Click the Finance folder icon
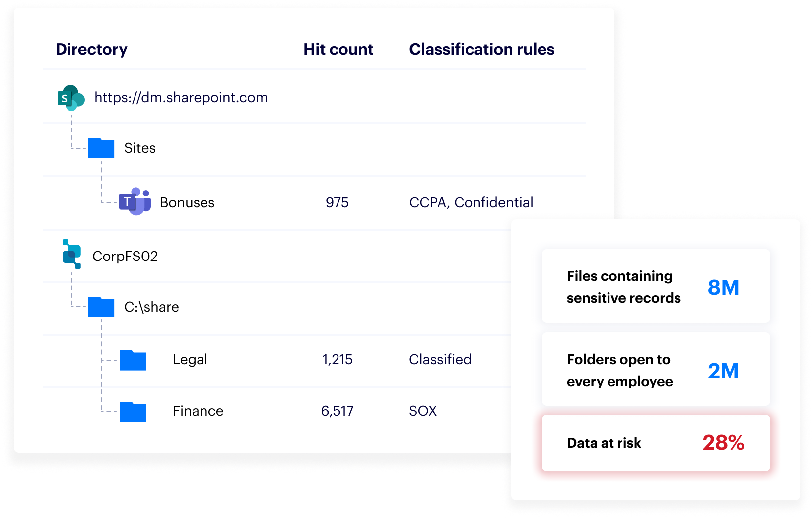The image size is (812, 518). coord(133,412)
